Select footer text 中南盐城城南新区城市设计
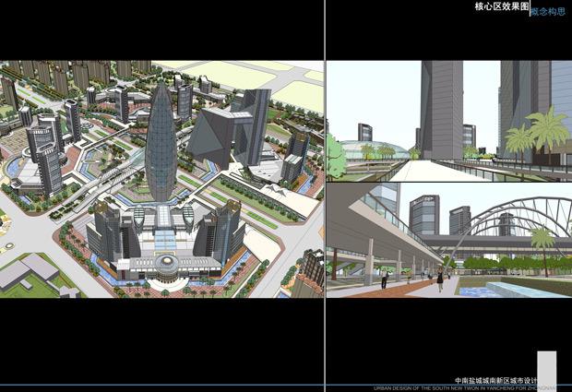The width and height of the screenshot is (572, 392). tap(495, 381)
